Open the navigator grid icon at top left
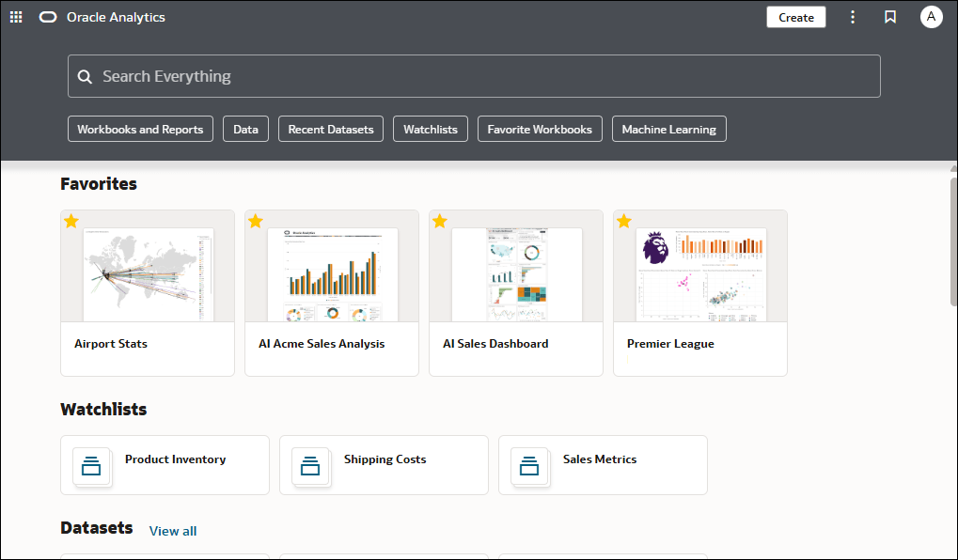This screenshot has height=560, width=958. coord(15,16)
